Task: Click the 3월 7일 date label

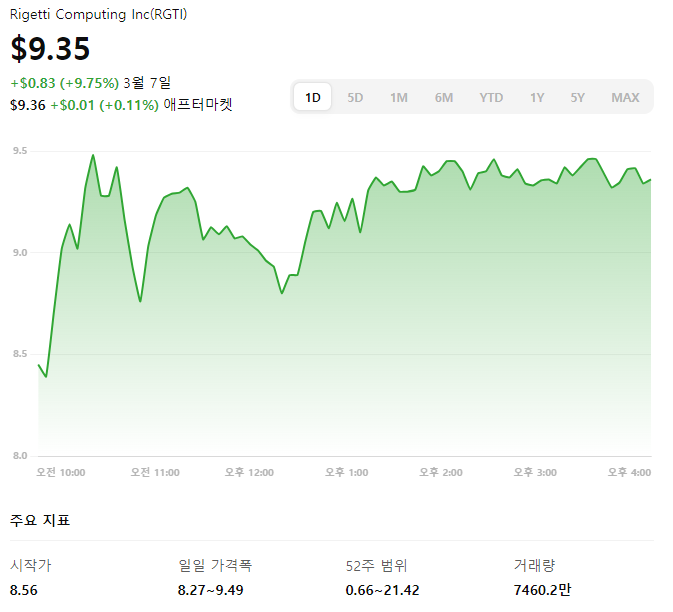Action: click(147, 82)
